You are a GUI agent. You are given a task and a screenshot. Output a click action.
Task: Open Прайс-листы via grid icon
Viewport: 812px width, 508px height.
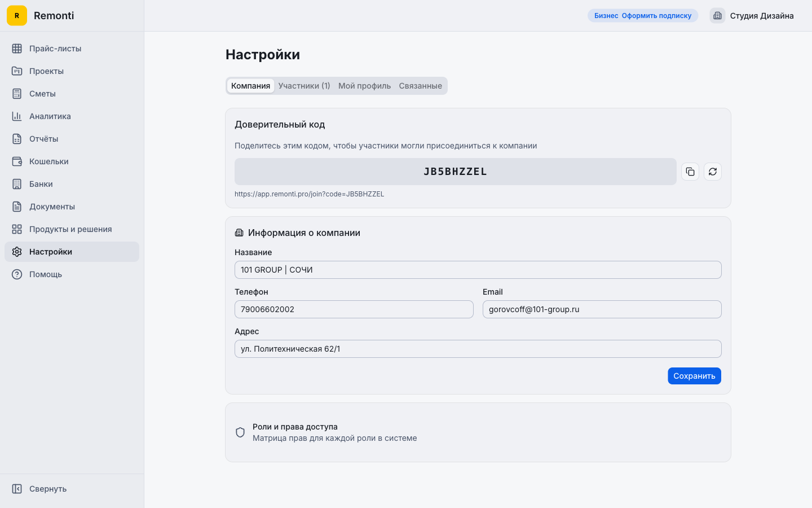(x=16, y=49)
